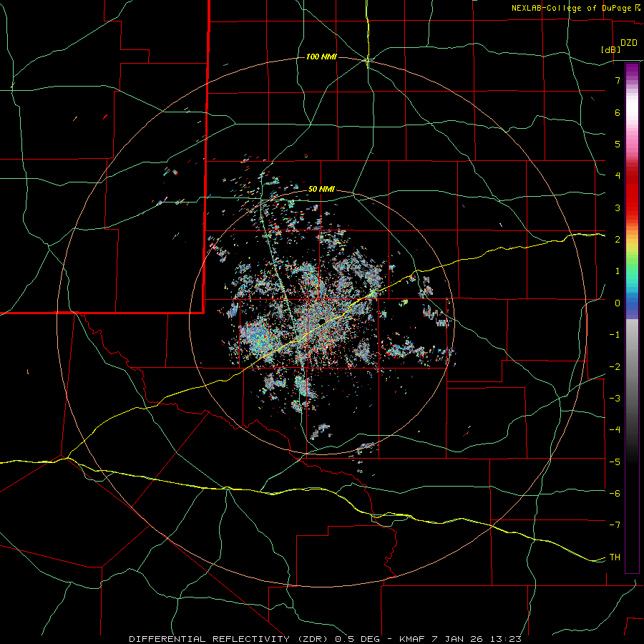Viewport: 644px width, 644px height.
Task: Click the -7 value on color scale
Action: pos(615,525)
